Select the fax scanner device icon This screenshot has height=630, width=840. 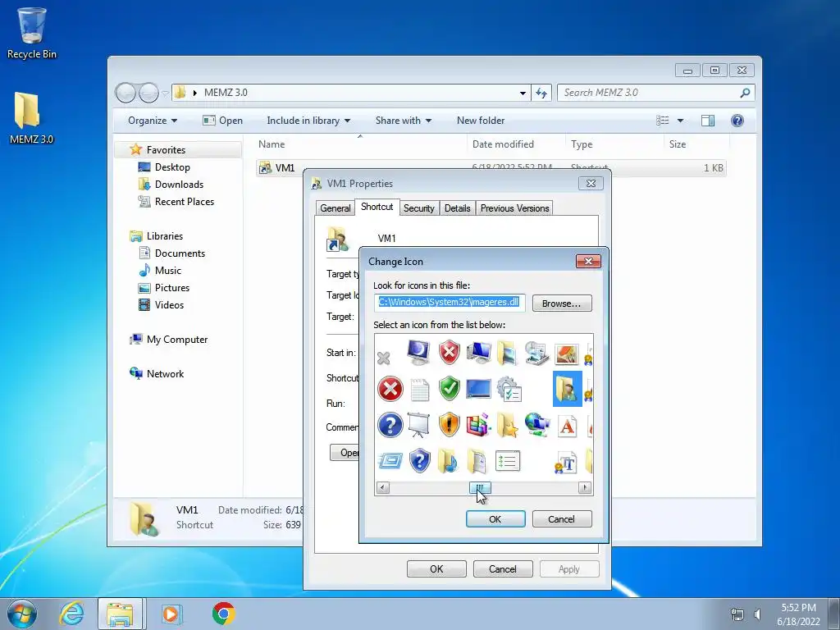[536, 353]
